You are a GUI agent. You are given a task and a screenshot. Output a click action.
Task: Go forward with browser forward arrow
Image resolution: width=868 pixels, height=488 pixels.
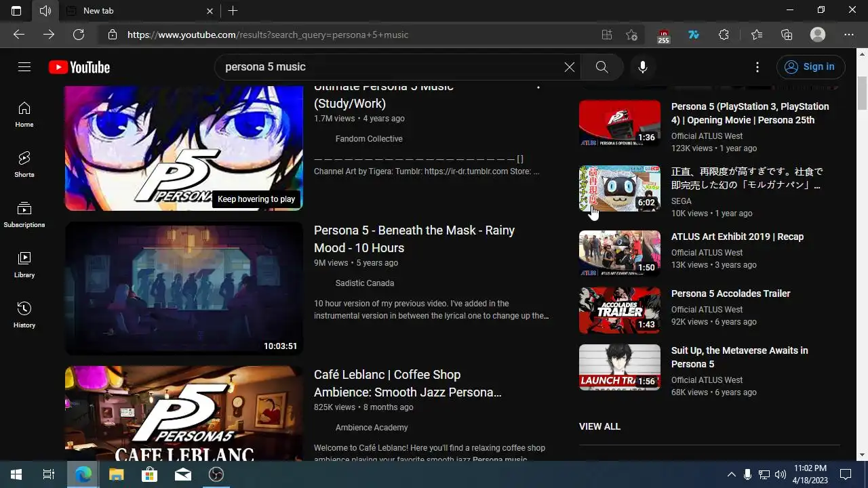coord(49,35)
